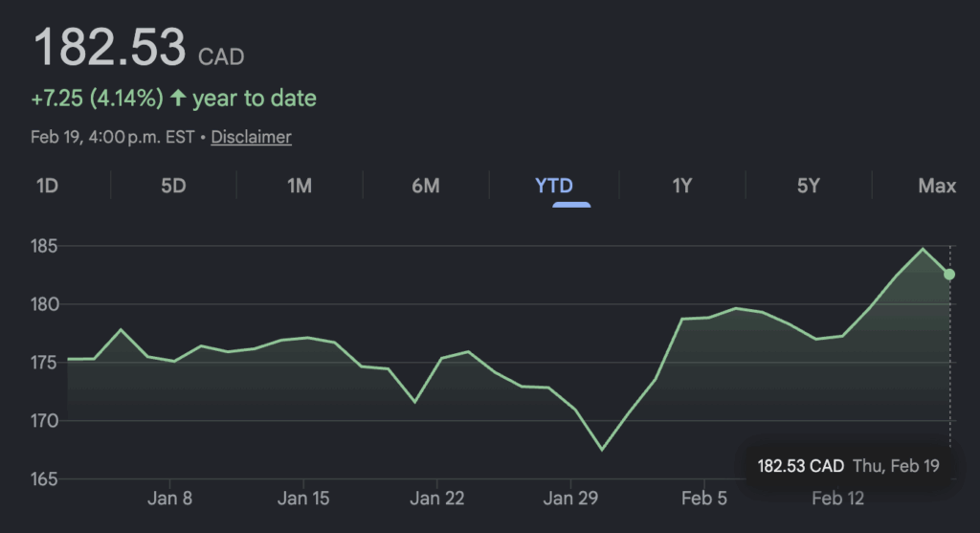This screenshot has width=980, height=533.
Task: Select the YTD tab
Action: (x=553, y=186)
